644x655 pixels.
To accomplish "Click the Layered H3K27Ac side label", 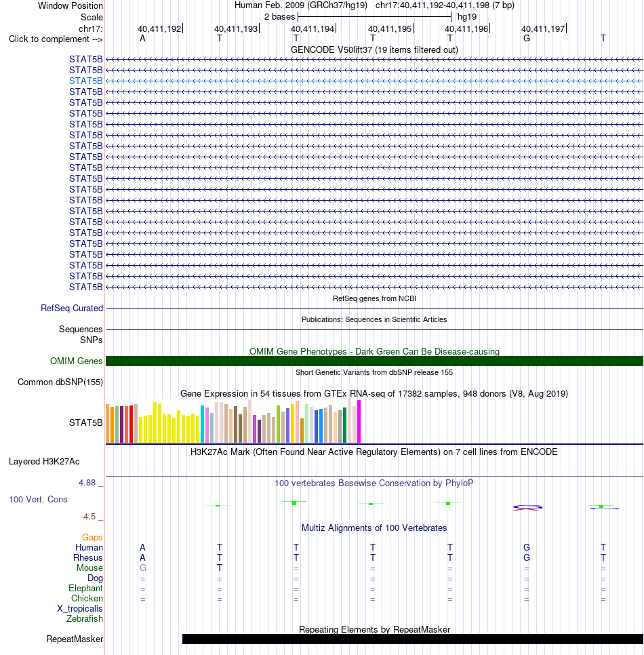I will pos(44,461).
